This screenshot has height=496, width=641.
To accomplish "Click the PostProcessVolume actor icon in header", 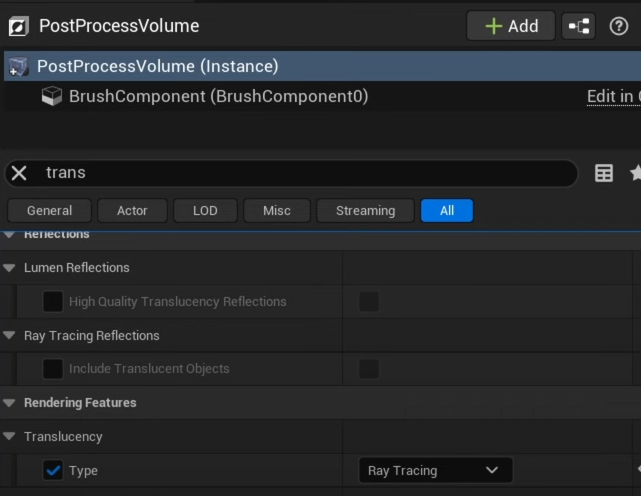I will coord(18,26).
